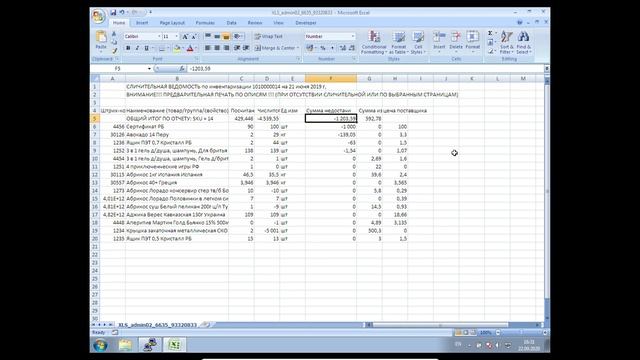Cut the selection with scissors icon

click(x=114, y=34)
